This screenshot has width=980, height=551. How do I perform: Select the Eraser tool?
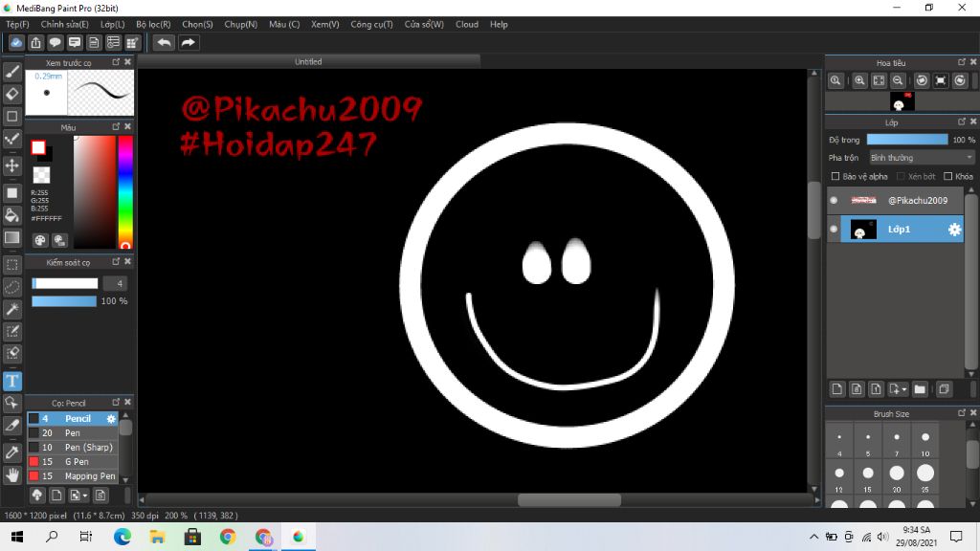[11, 94]
